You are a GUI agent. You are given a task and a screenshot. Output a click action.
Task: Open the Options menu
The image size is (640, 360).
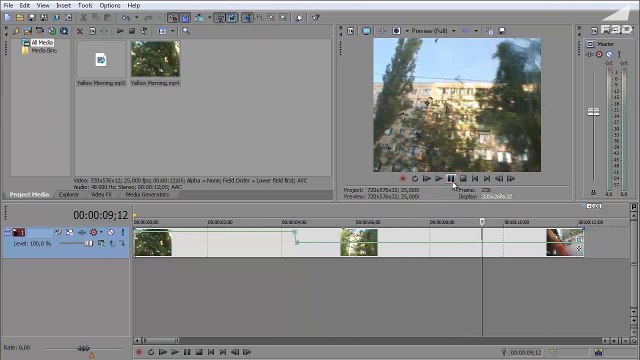click(110, 6)
